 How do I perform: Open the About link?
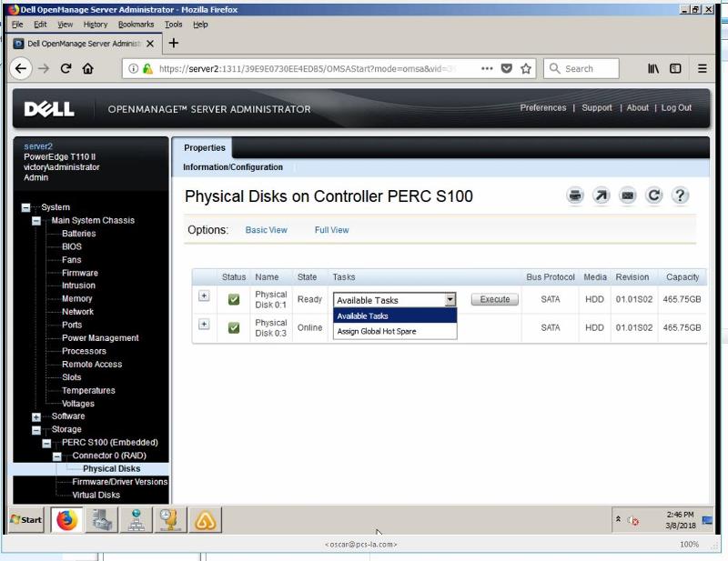click(638, 107)
